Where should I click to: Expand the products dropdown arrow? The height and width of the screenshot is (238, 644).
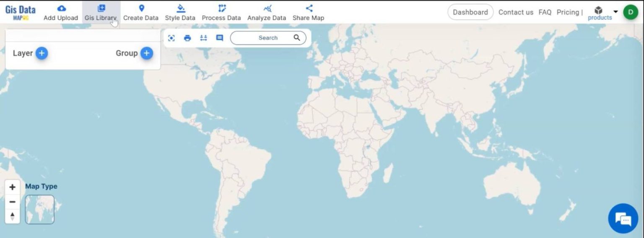point(615,12)
